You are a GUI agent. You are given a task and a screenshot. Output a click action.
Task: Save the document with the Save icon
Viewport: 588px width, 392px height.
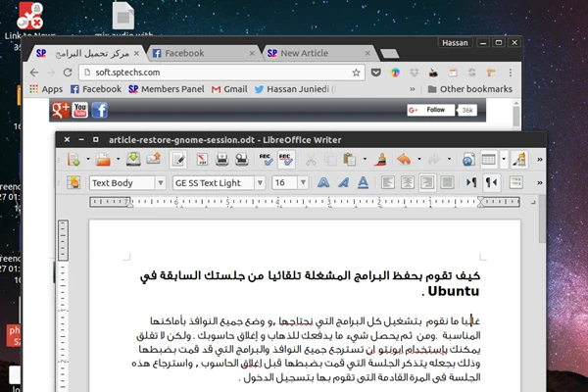[133, 159]
